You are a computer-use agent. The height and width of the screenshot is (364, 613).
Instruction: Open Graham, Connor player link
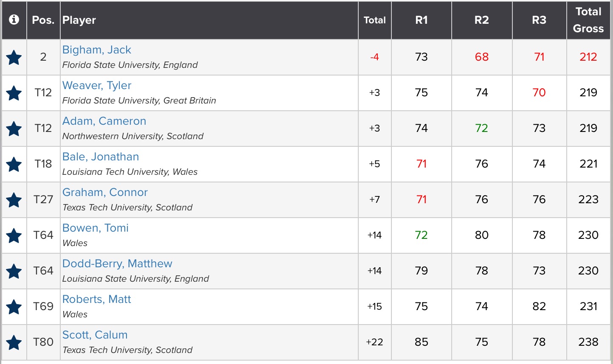[x=105, y=193]
